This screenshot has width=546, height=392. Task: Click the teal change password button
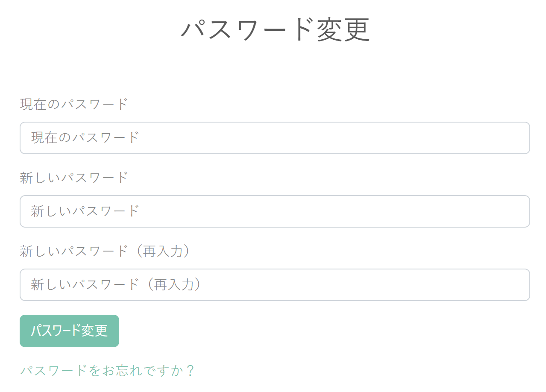pos(69,331)
